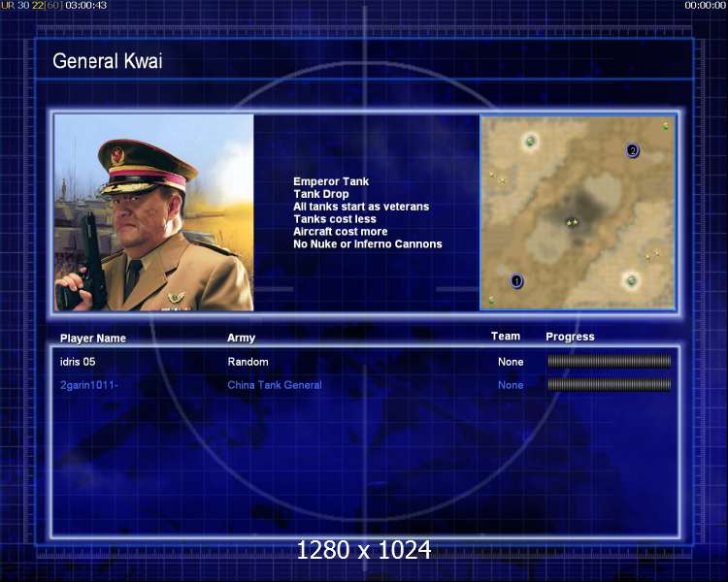The width and height of the screenshot is (728, 582).
Task: Click start position marker 1 on the minimap
Action: click(516, 280)
